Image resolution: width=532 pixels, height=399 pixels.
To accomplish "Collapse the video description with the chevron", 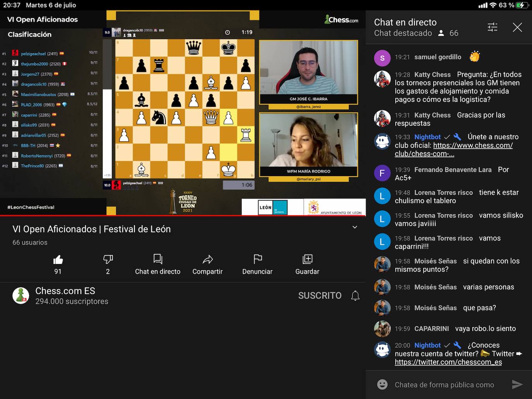I will 354,227.
